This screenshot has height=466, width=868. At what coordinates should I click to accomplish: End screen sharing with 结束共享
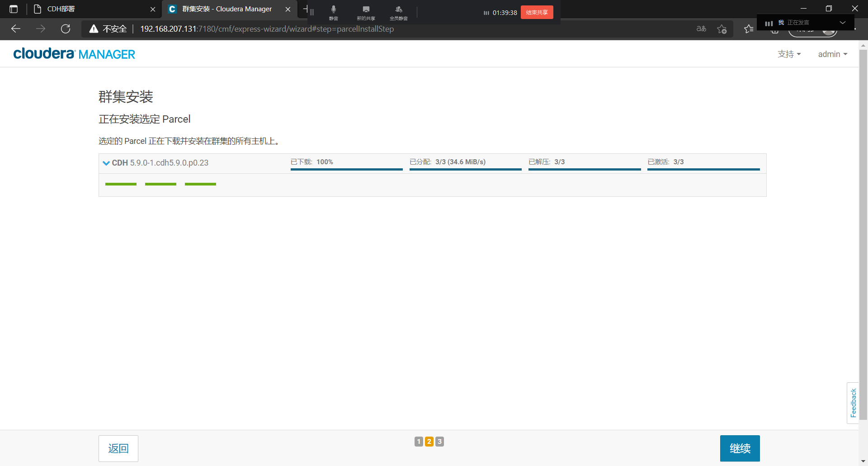(537, 12)
